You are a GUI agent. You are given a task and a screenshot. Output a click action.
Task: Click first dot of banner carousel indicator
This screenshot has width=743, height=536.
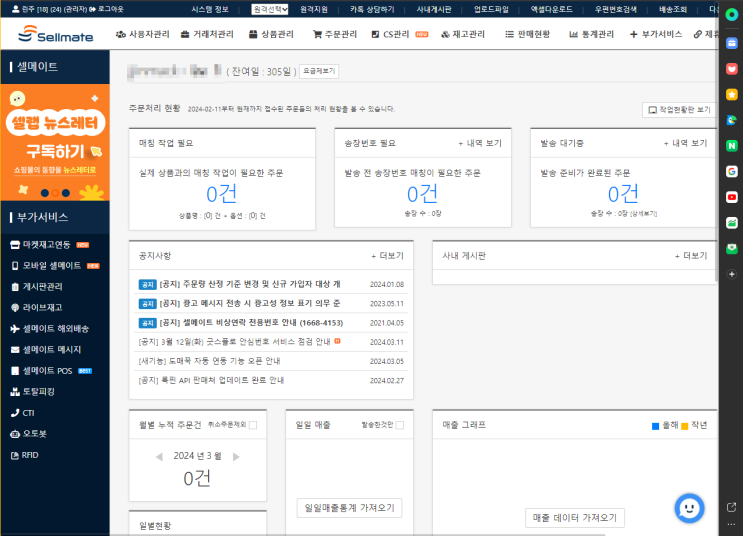[x=45, y=193]
